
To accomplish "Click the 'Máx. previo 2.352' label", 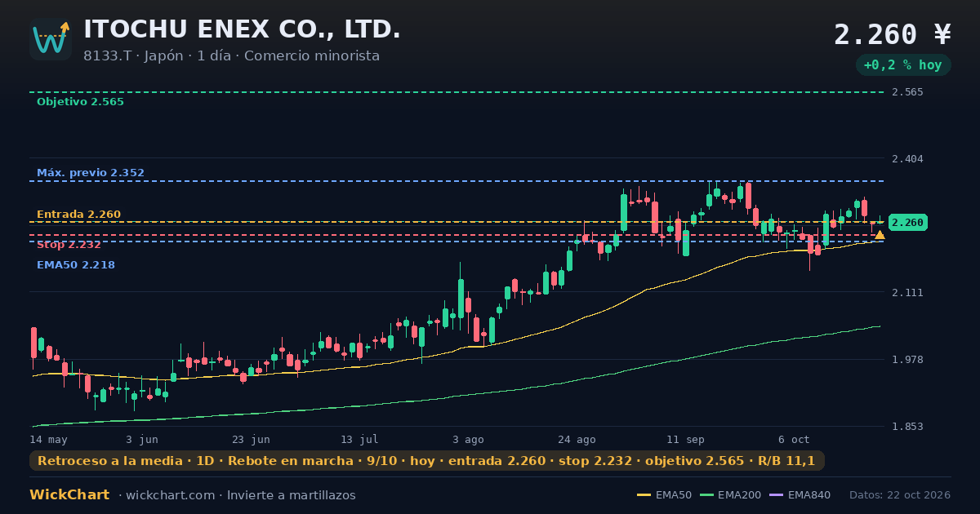I will click(91, 173).
